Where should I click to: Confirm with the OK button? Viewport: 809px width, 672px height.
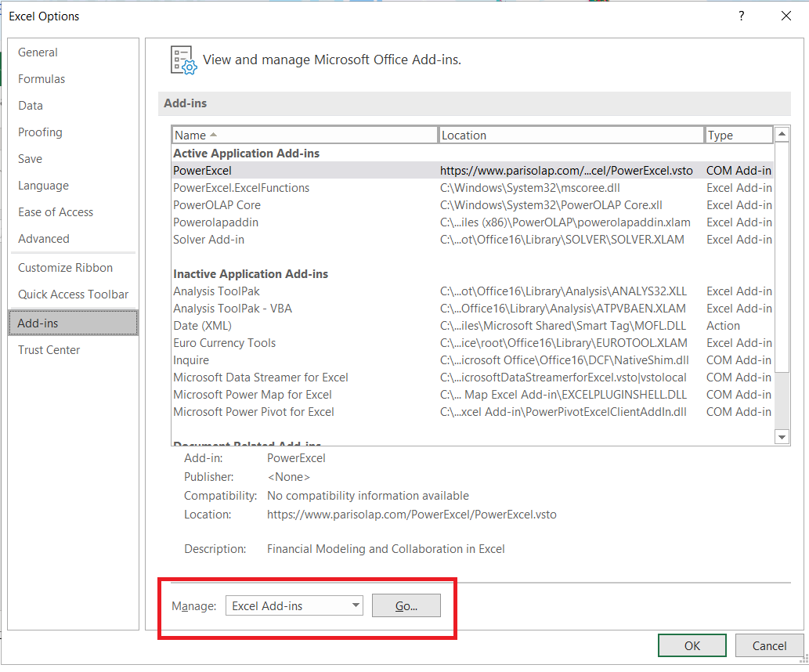692,645
